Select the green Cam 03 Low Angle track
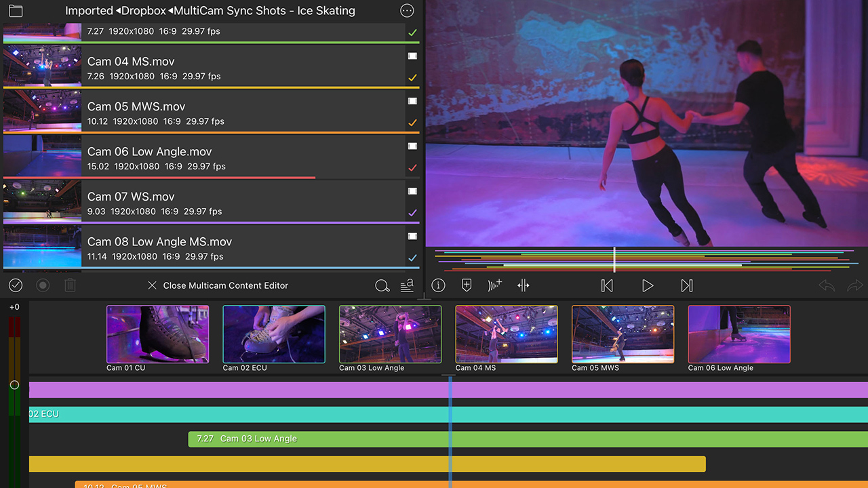 pyautogui.click(x=528, y=439)
